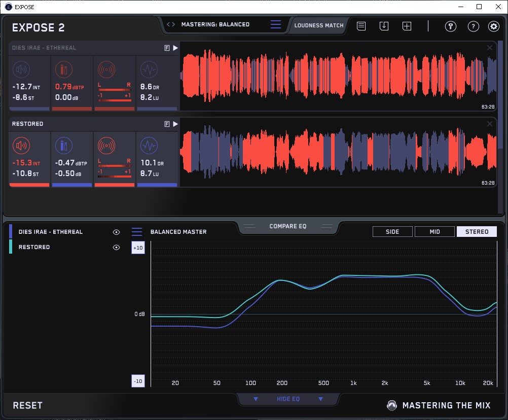Remove the Dies Irae - Ethereal track
This screenshot has height=420, width=508.
tap(490, 48)
